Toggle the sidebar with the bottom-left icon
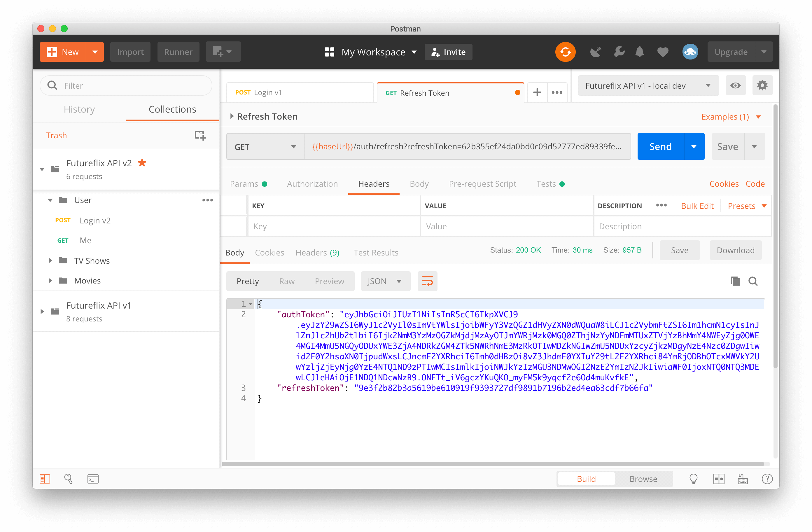This screenshot has height=532, width=812. coord(45,479)
